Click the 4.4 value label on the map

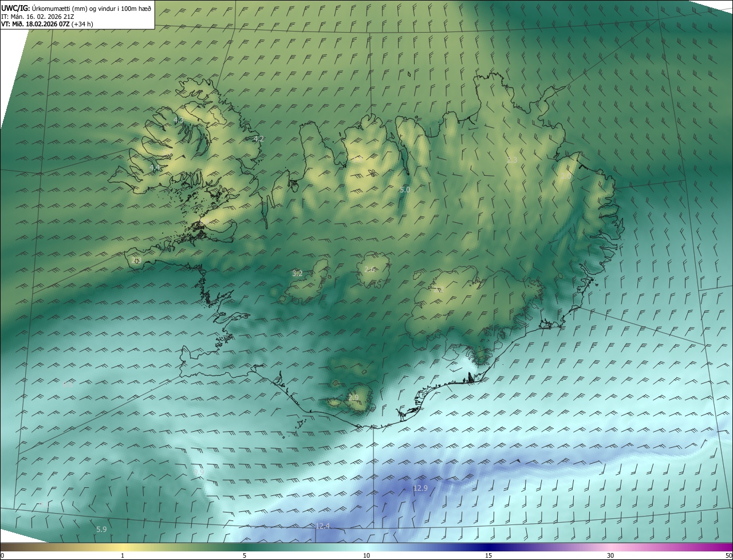click(154, 168)
